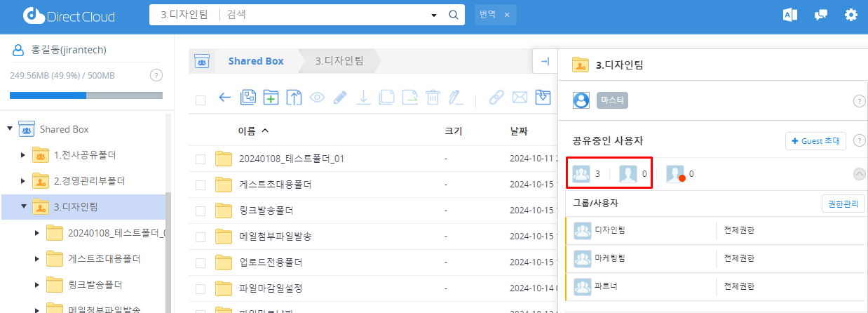Click the search input field

pos(323,15)
